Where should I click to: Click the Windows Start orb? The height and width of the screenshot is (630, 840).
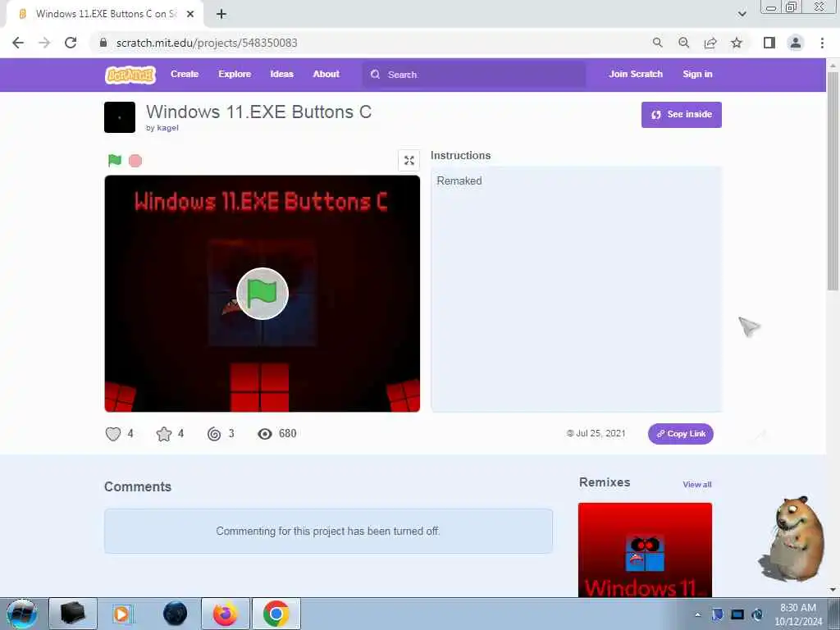[x=22, y=614]
